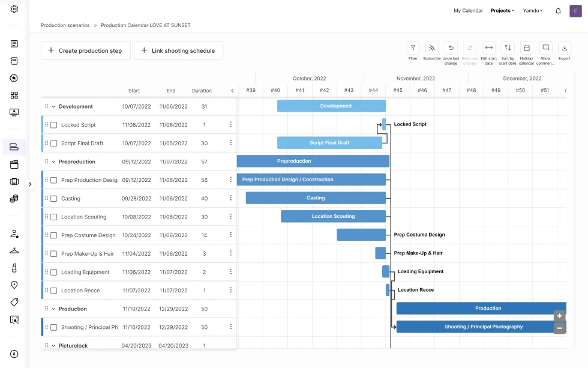588x368 pixels.
Task: Collapse the Production group
Action: [x=53, y=309]
